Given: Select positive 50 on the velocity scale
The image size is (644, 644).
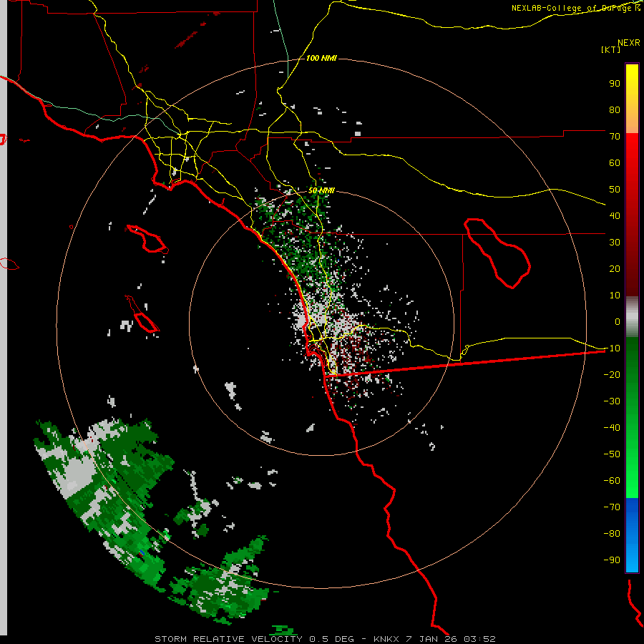Looking at the screenshot, I should (615, 190).
